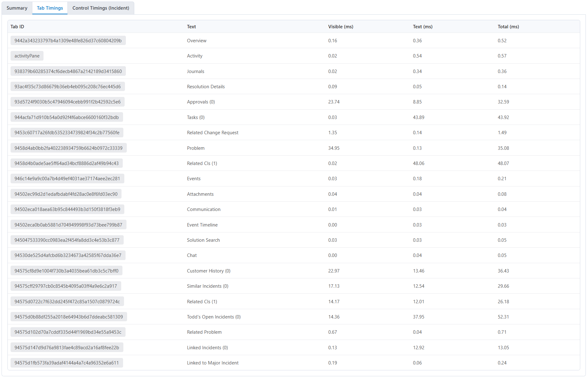588x380 pixels.
Task: Click Todd's Open Incidents (0) label
Action: pos(214,317)
